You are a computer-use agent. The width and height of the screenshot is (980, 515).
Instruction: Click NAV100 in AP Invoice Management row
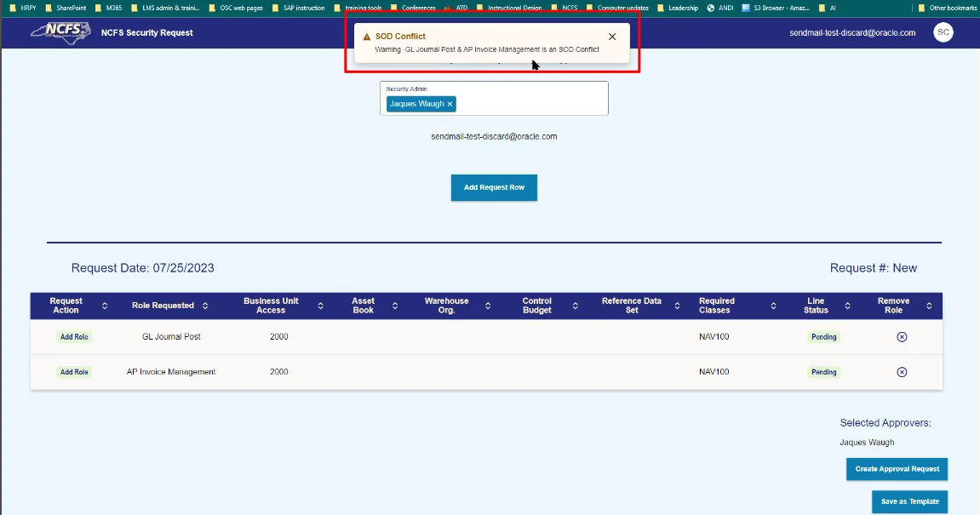click(714, 372)
